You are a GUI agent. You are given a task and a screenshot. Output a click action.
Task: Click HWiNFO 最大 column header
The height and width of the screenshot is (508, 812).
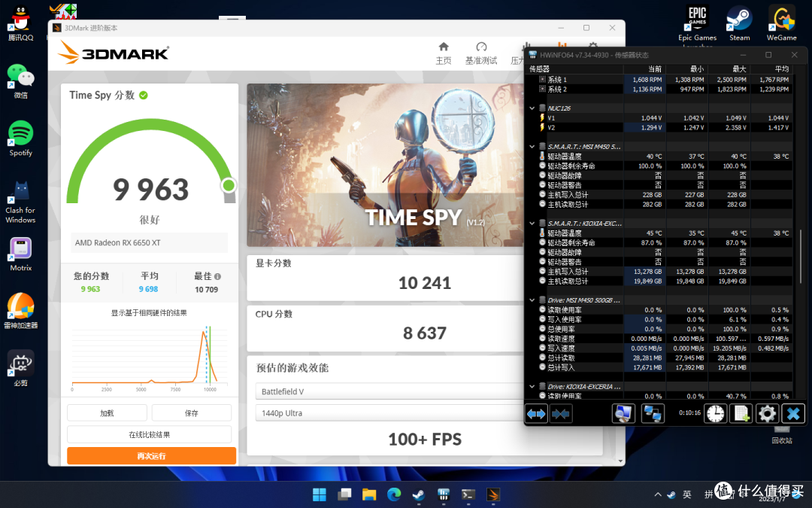pos(729,69)
